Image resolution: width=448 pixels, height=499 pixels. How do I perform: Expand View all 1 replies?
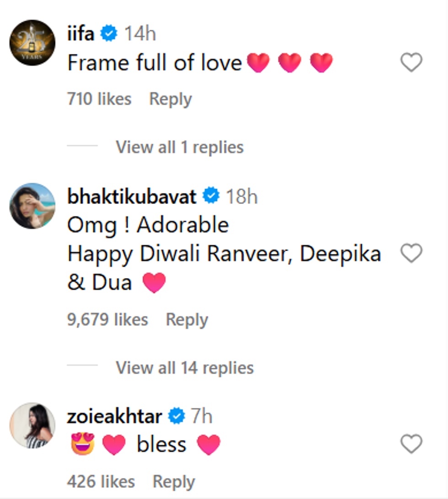point(180,147)
